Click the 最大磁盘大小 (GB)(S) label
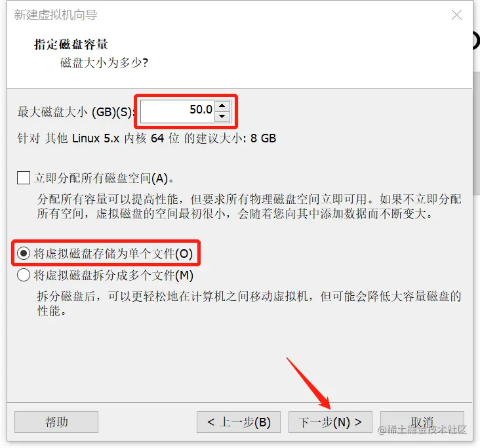The height and width of the screenshot is (448, 480). (75, 112)
